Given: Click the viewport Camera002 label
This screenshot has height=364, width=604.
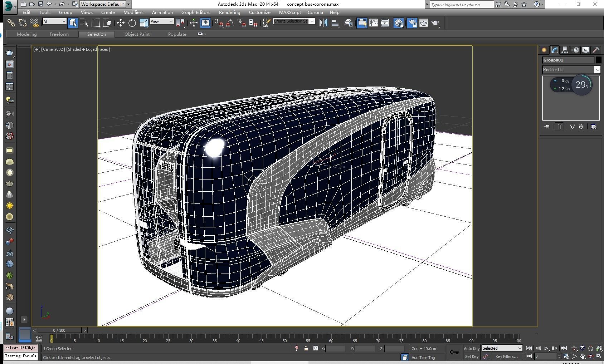Looking at the screenshot, I should (x=53, y=49).
